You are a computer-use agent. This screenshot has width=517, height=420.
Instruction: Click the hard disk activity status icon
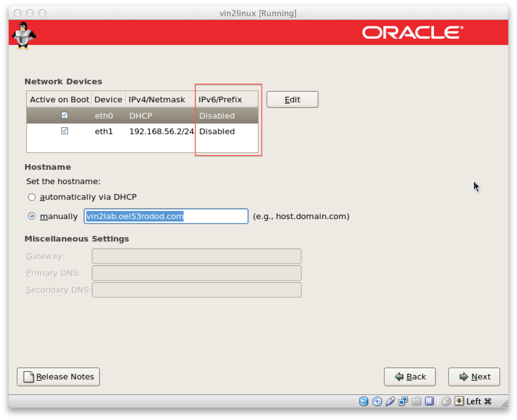click(364, 401)
